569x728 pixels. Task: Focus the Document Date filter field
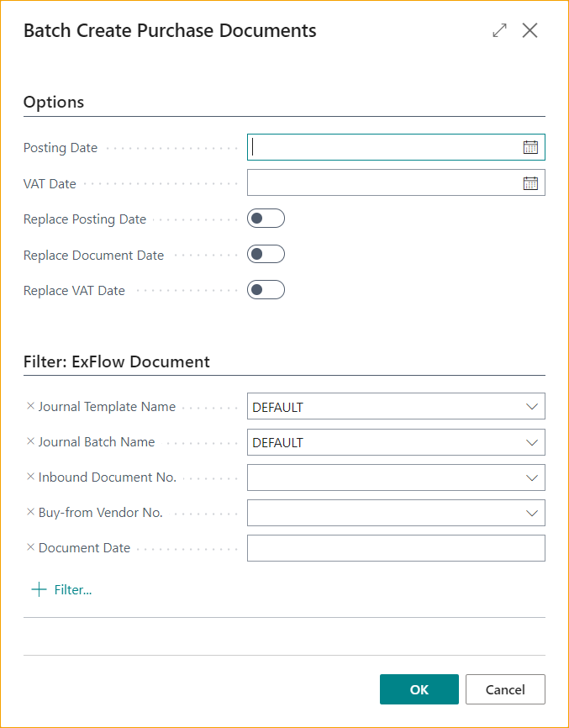[x=396, y=548]
